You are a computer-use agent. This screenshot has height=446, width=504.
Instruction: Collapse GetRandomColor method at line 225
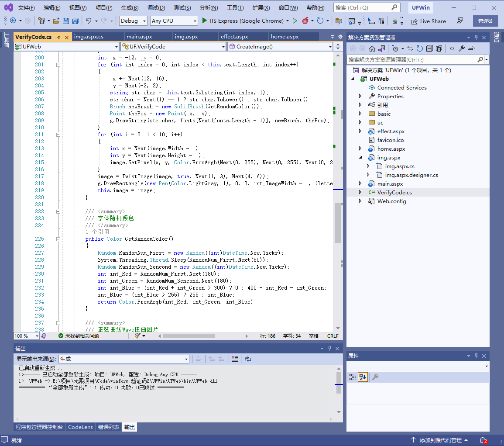coord(58,239)
